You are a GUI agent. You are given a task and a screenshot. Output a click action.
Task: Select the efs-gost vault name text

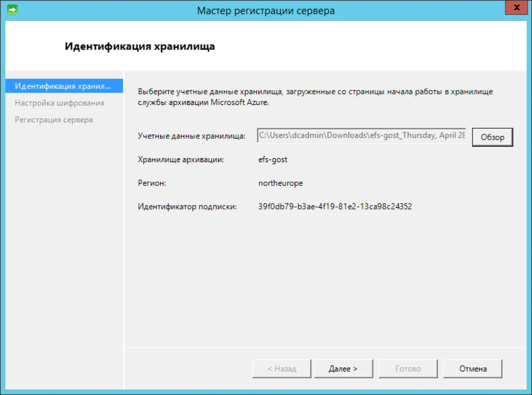273,160
